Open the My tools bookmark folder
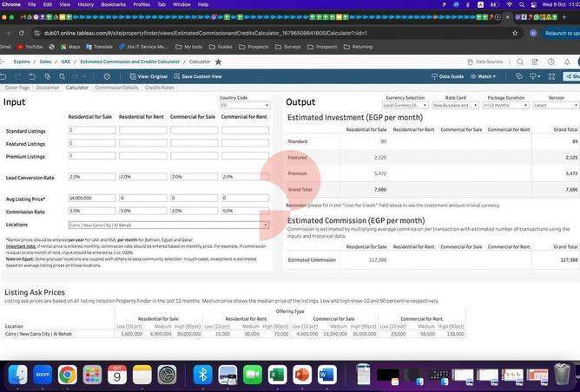This screenshot has height=392, width=580. 188,47
